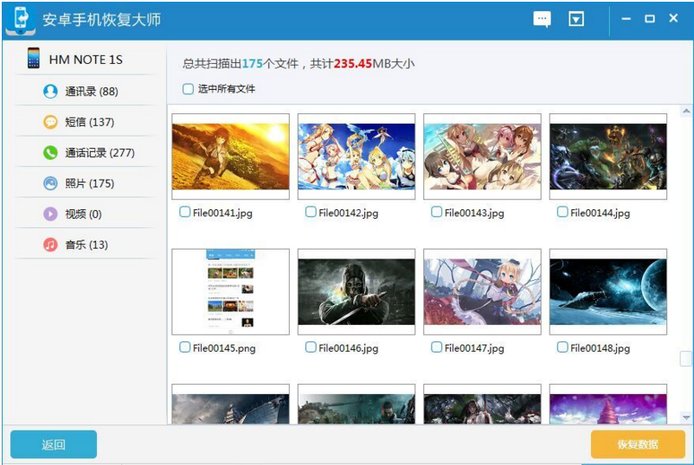The height and width of the screenshot is (465, 694).
Task: Open the File00144.jpg dark fantasy thumbnail
Action: tap(608, 156)
